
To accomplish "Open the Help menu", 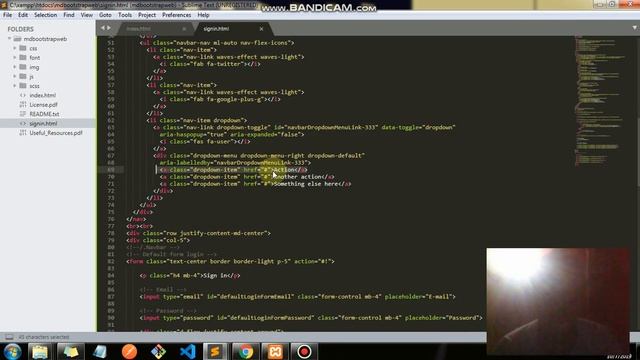I will coord(203,15).
